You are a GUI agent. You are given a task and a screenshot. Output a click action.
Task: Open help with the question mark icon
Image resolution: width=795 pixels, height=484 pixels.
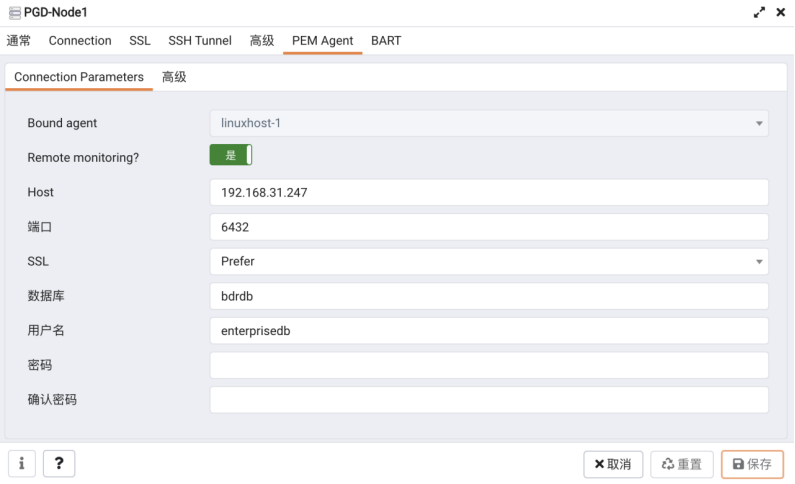(x=59, y=464)
